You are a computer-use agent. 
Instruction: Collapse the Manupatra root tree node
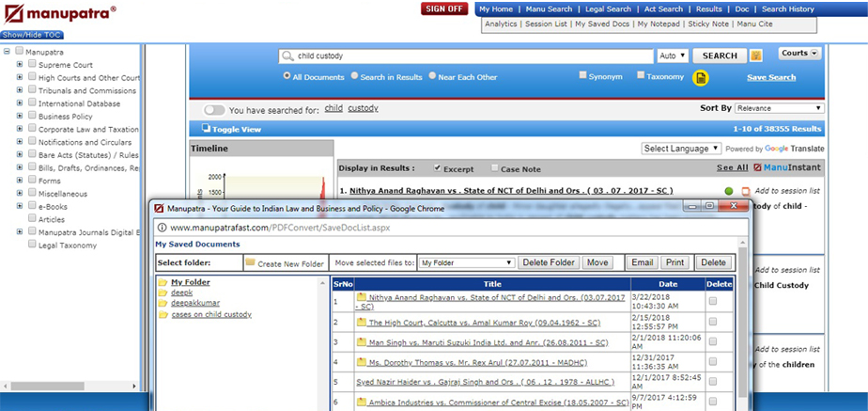[x=7, y=52]
